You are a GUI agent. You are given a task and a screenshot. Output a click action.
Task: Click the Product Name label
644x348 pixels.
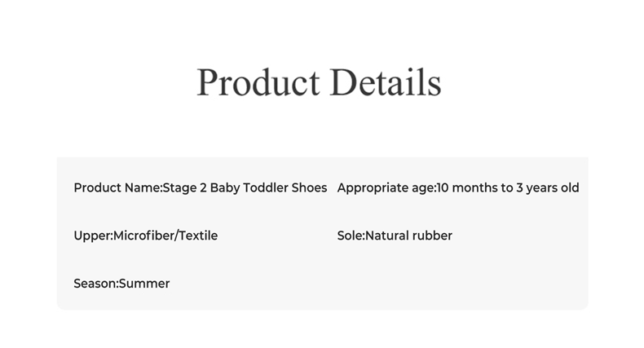117,188
